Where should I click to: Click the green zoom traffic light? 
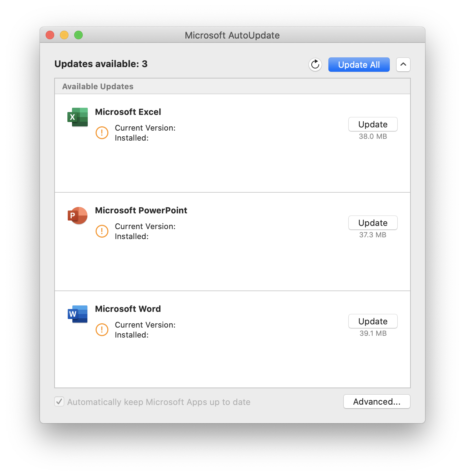[x=78, y=35]
